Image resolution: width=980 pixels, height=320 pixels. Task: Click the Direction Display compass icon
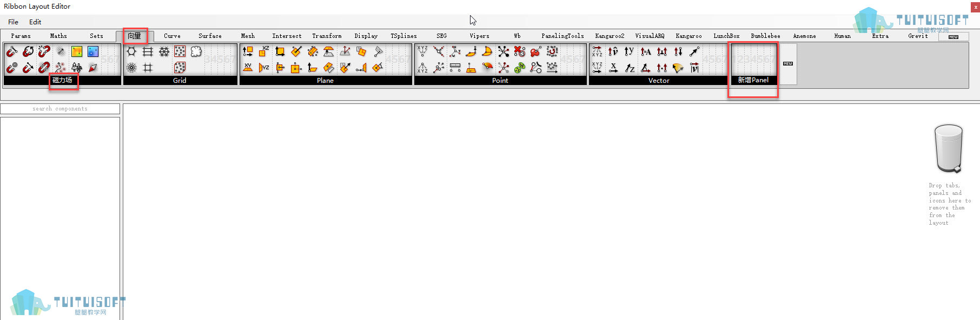(93, 68)
